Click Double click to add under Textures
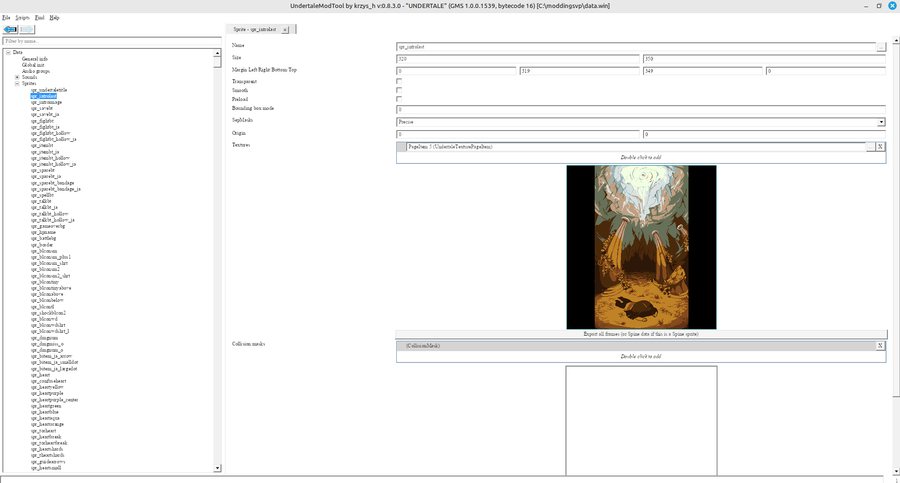This screenshot has width=900, height=483. click(641, 157)
